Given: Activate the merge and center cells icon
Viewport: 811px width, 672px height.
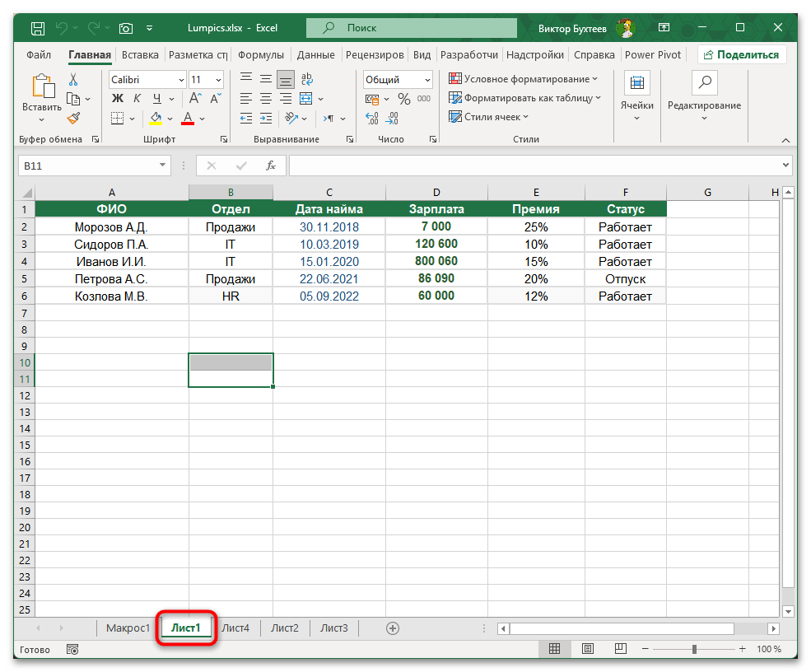Looking at the screenshot, I should click(305, 100).
